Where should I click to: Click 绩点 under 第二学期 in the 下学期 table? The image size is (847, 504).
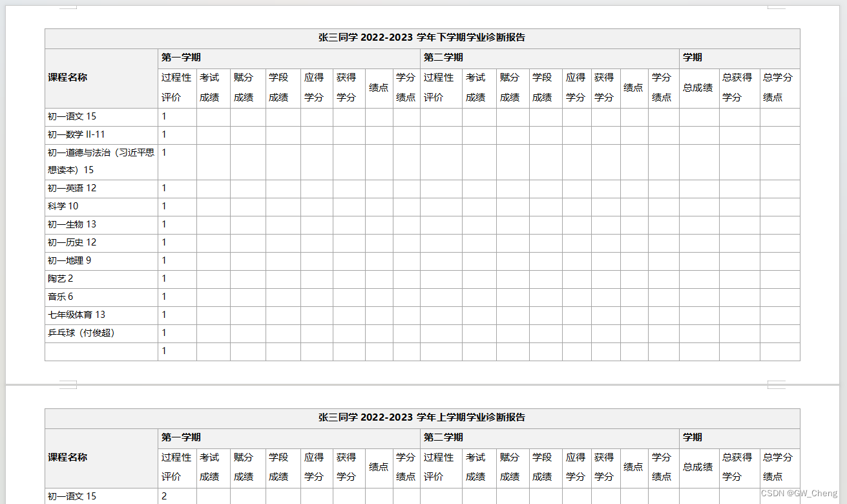coord(633,87)
